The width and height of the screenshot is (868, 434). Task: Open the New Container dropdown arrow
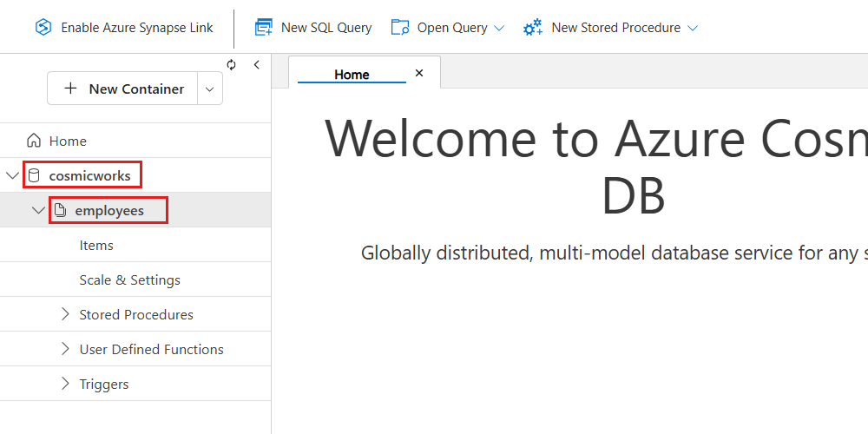click(210, 89)
